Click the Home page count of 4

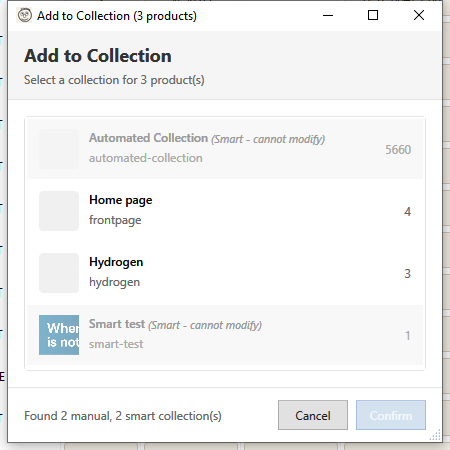(407, 212)
